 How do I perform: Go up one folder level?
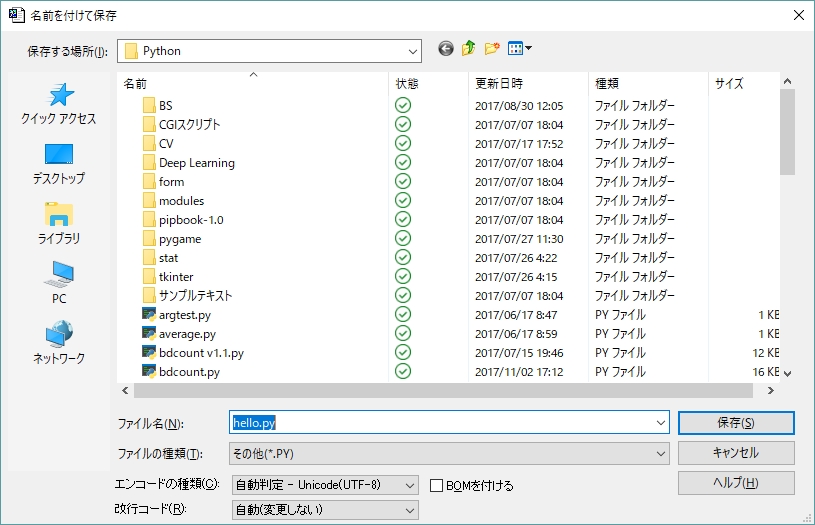click(x=469, y=49)
